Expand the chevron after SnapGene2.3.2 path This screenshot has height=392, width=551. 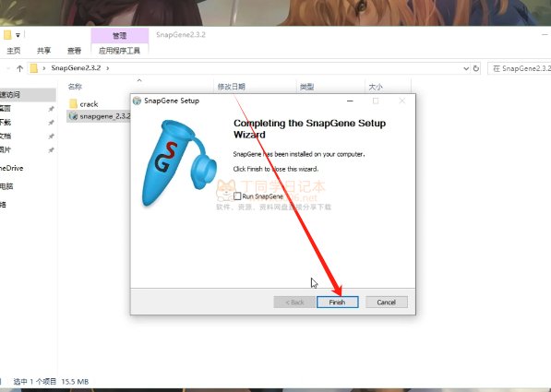[x=108, y=67]
